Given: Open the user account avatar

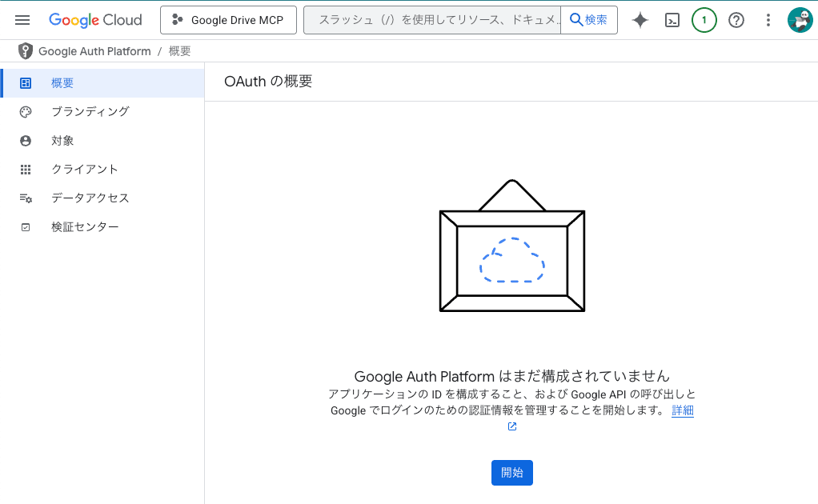Looking at the screenshot, I should 800,20.
